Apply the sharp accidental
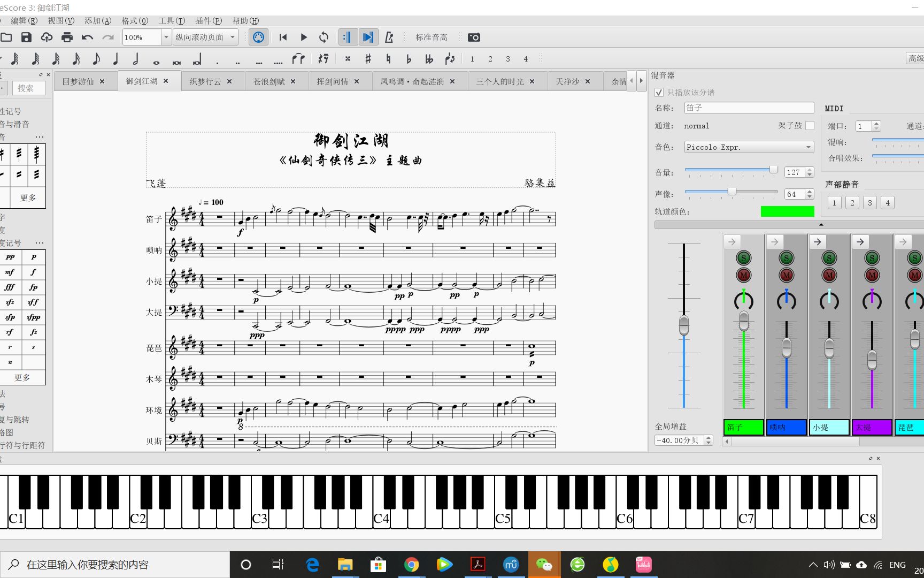 368,58
